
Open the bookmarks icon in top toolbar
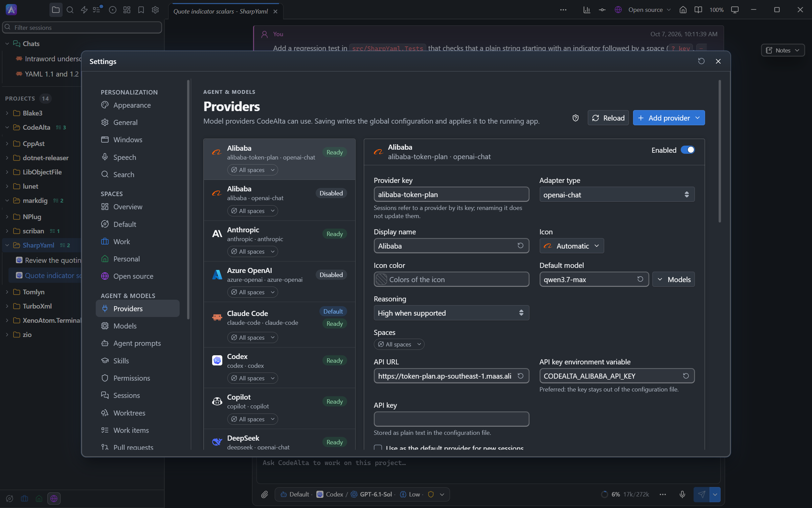[x=141, y=10]
